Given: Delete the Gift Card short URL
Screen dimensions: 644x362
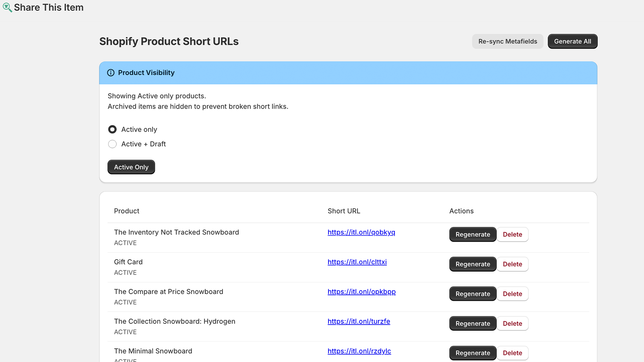Looking at the screenshot, I should tap(512, 264).
